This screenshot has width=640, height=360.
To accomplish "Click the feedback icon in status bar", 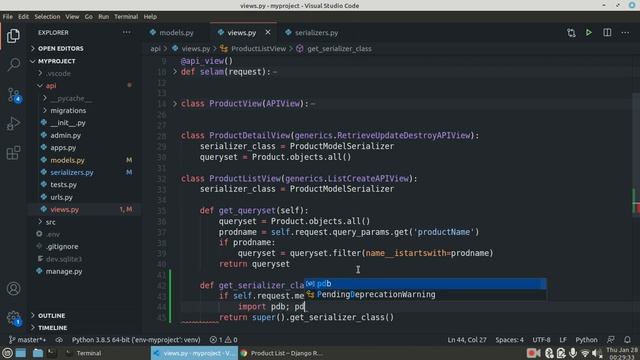I will pos(611,340).
